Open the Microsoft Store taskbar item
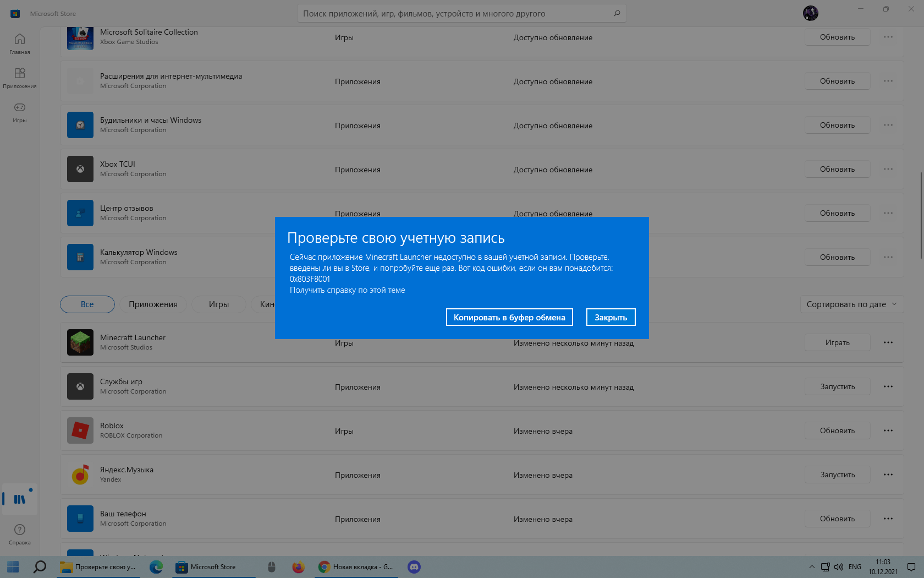 coord(213,567)
